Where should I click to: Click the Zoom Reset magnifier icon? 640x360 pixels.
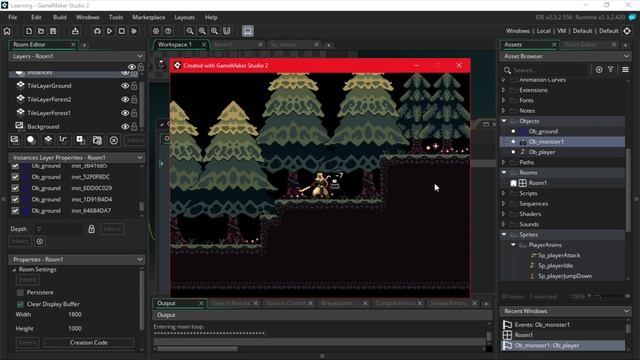click(x=202, y=31)
